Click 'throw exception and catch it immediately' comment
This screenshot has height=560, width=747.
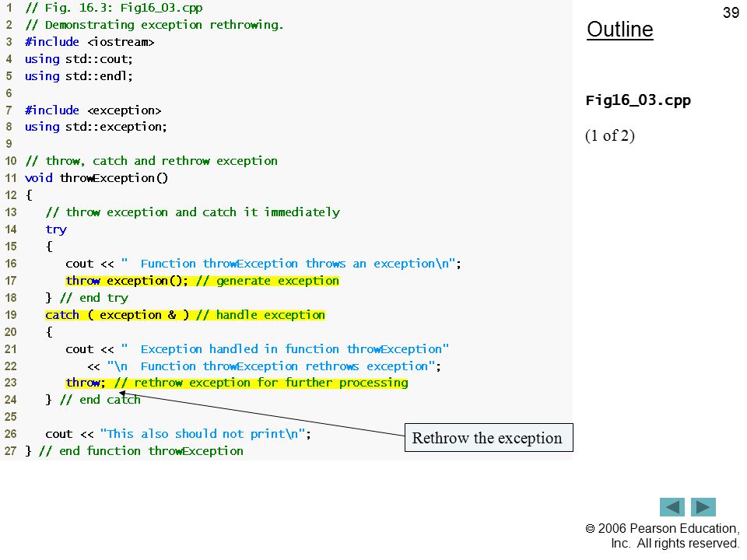pos(192,212)
